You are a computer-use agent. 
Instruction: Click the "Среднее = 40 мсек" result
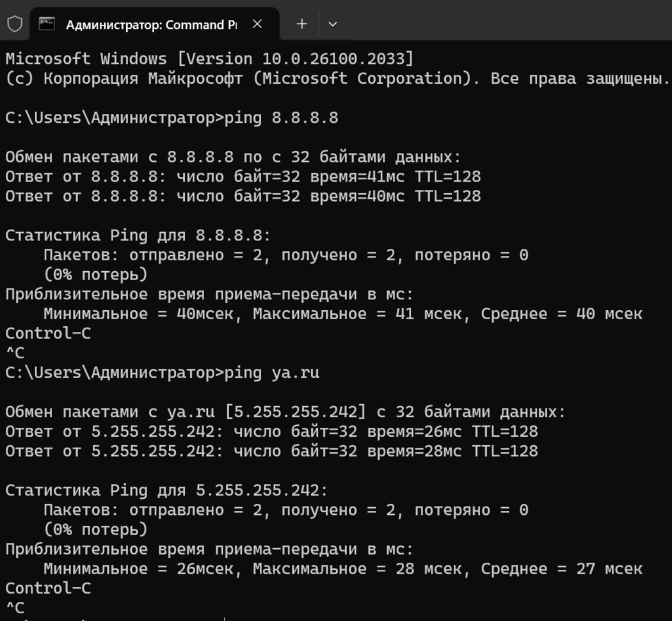click(x=561, y=314)
